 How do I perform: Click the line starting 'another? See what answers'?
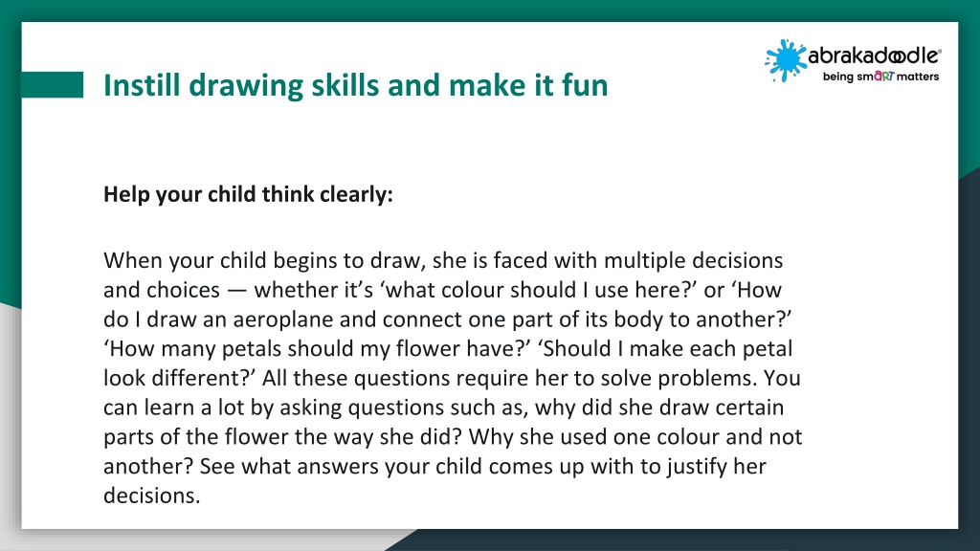tap(434, 466)
